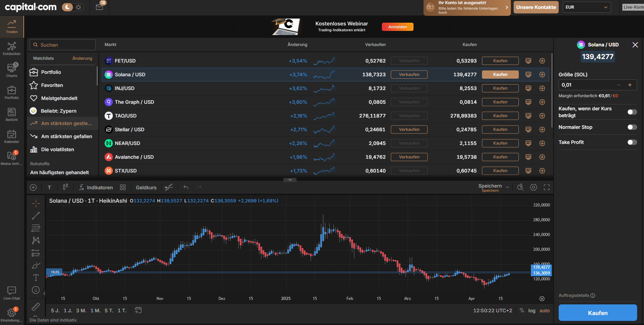The image size is (644, 325).
Task: Open the EUR currency dropdown
Action: point(587,7)
